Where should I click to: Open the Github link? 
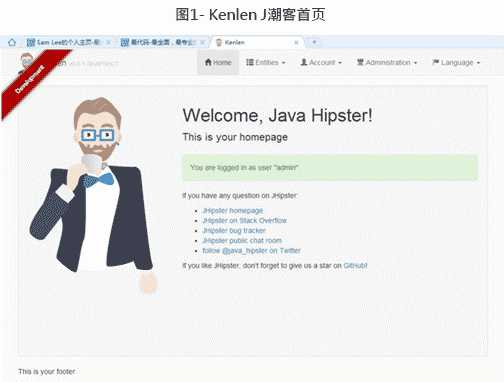click(x=355, y=266)
